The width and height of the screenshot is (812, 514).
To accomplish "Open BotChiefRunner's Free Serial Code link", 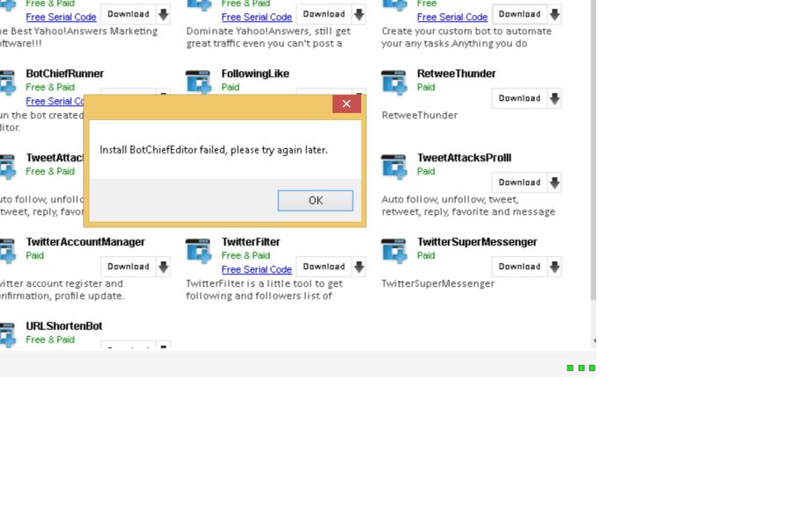I will pos(54,101).
